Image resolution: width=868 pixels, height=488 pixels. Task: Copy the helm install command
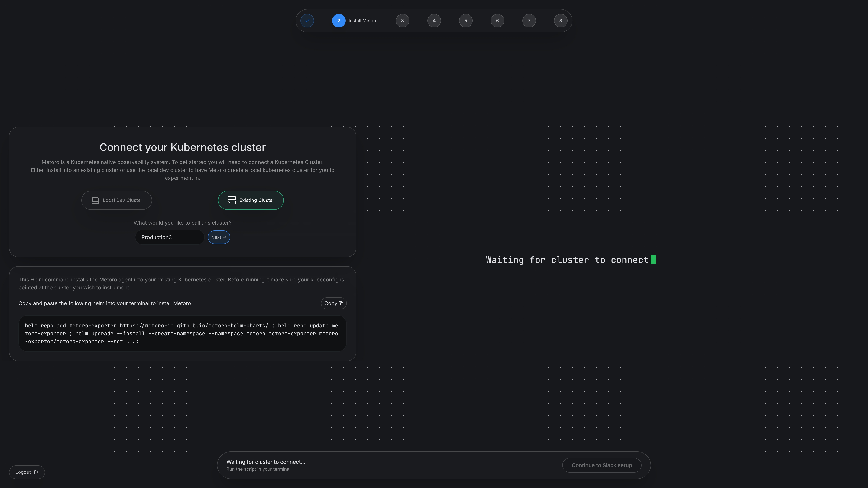click(x=334, y=303)
